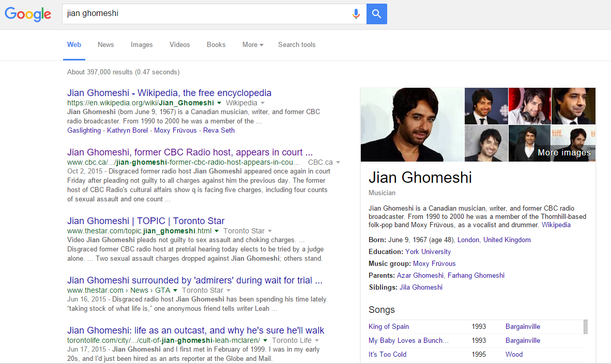Open the Wood album link

pos(514,355)
